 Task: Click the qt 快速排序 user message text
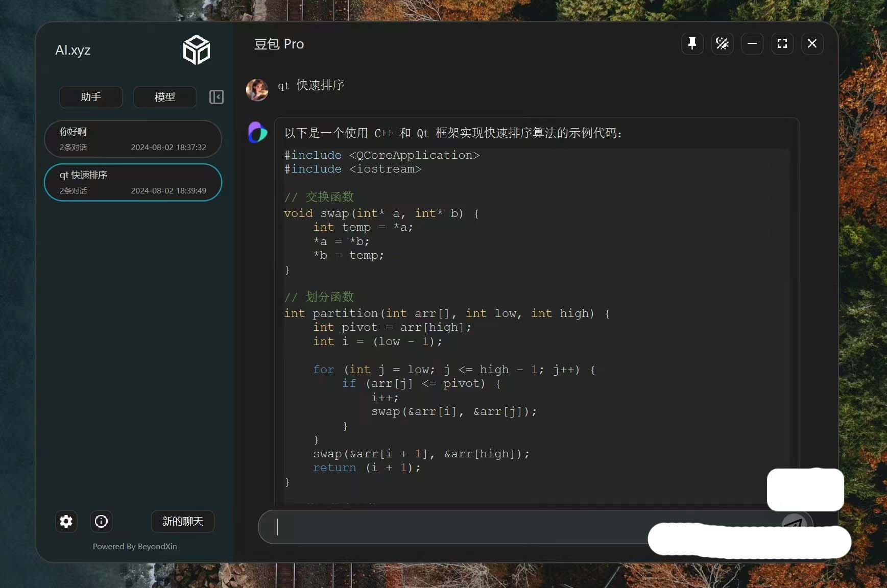[x=310, y=85]
